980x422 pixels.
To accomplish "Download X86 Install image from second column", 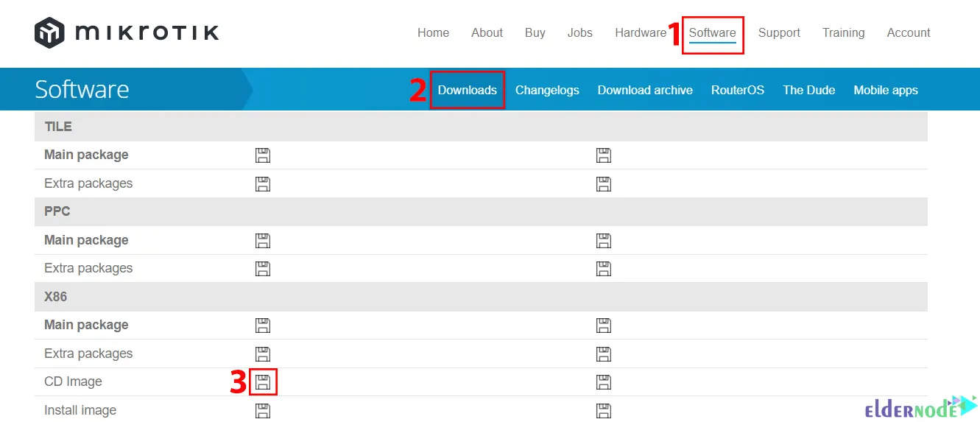I will tap(604, 410).
